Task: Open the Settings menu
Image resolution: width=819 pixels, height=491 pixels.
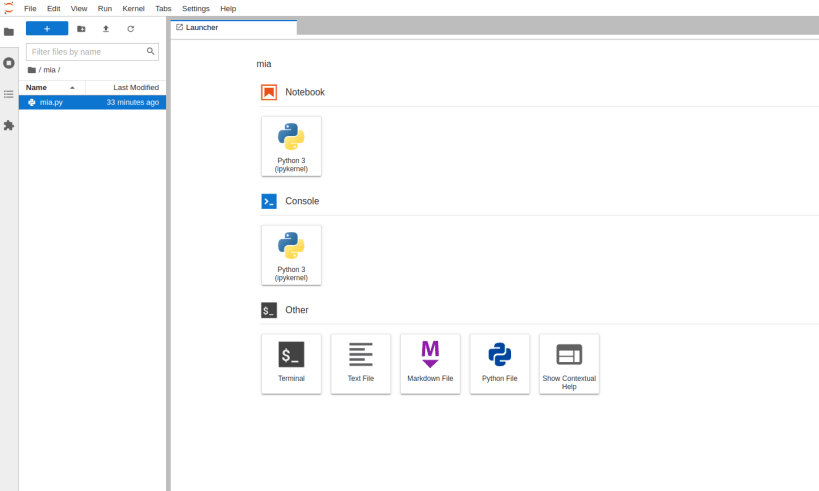Action: [x=196, y=8]
